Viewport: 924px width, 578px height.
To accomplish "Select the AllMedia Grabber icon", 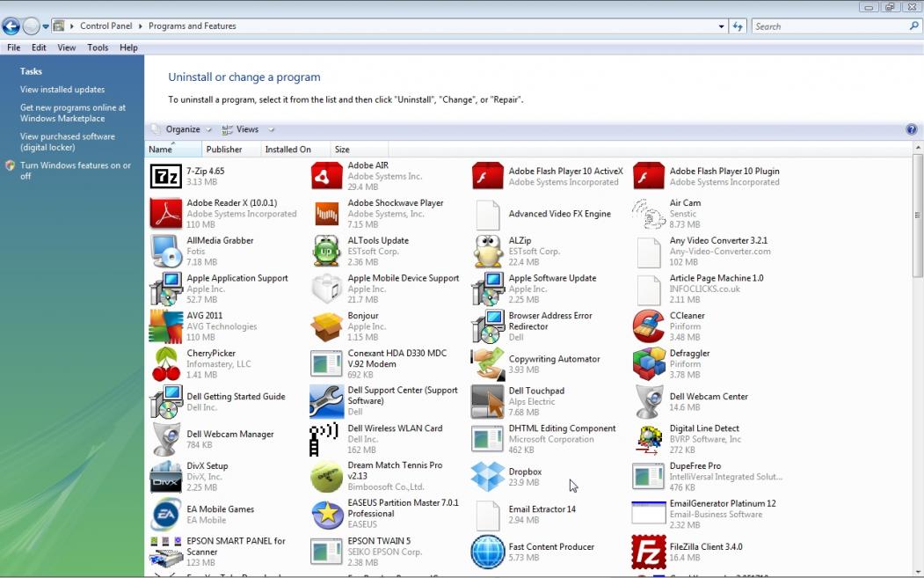I will coord(165,252).
